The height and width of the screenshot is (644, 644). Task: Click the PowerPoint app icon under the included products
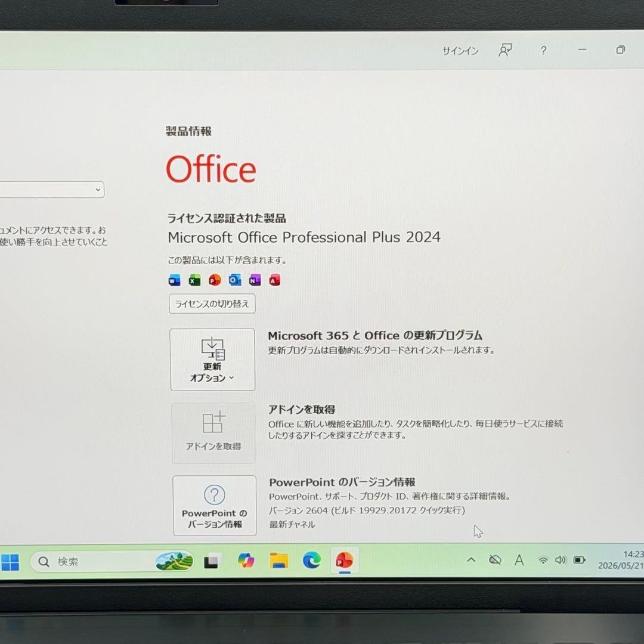click(x=215, y=280)
